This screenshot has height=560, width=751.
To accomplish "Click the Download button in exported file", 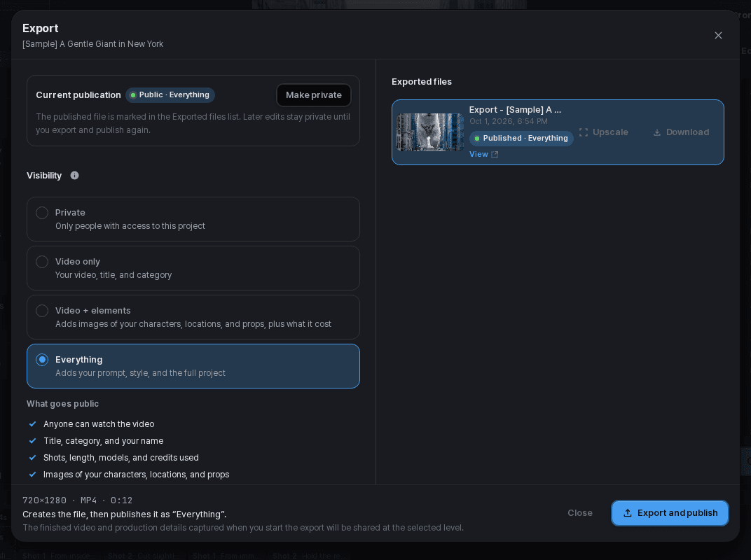I will [681, 132].
